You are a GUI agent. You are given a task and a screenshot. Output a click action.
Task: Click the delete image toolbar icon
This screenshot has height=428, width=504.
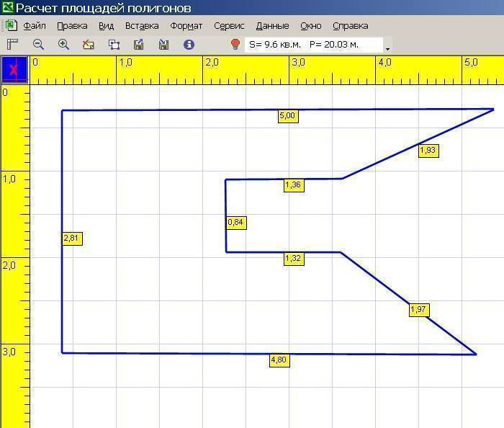click(88, 45)
